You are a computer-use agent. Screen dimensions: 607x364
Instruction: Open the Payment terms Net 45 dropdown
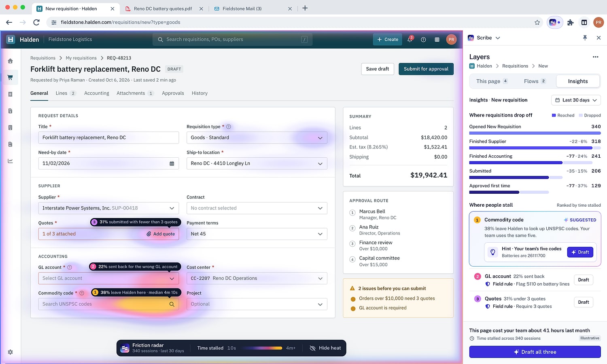pyautogui.click(x=257, y=234)
